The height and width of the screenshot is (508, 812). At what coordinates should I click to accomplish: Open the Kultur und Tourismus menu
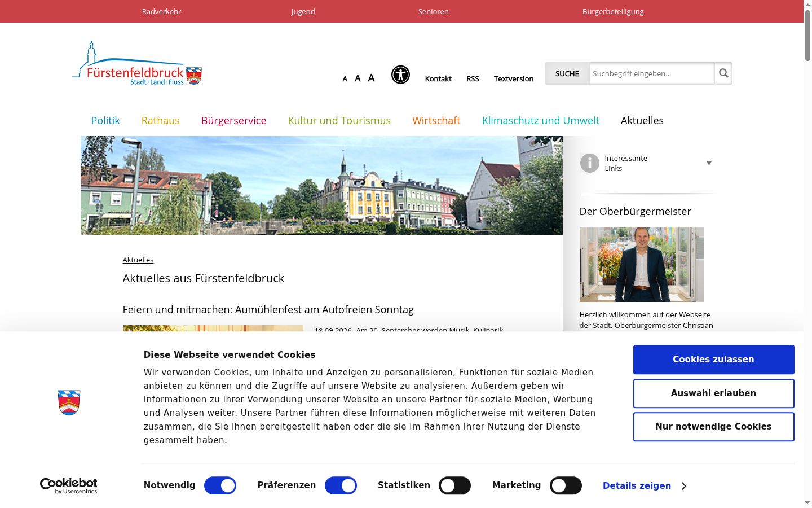(339, 120)
